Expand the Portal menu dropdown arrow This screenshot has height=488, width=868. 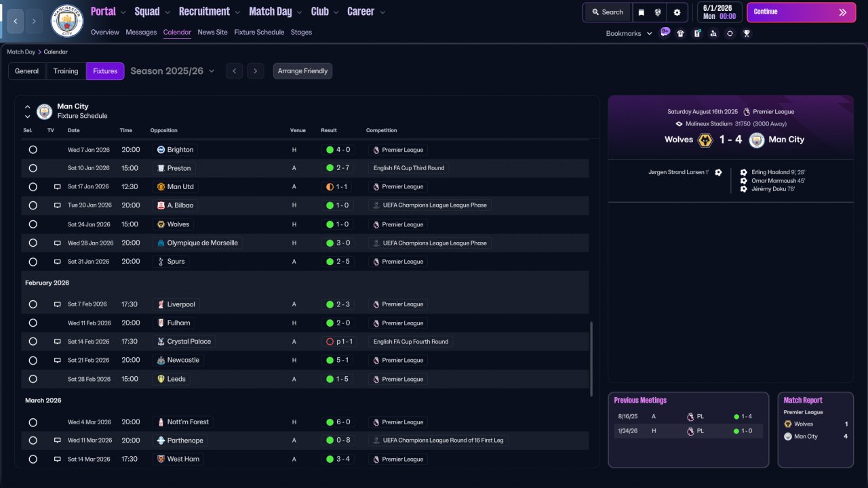(123, 12)
